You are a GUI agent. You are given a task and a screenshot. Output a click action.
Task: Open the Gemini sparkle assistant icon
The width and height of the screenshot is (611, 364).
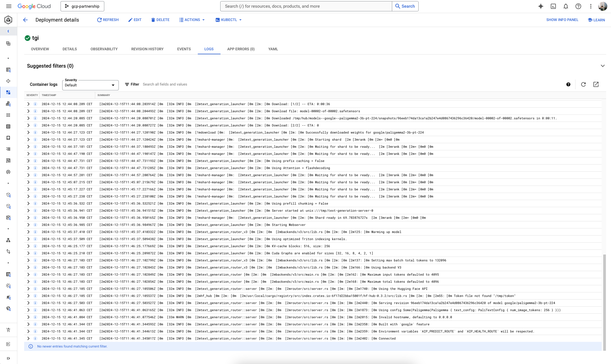(541, 6)
